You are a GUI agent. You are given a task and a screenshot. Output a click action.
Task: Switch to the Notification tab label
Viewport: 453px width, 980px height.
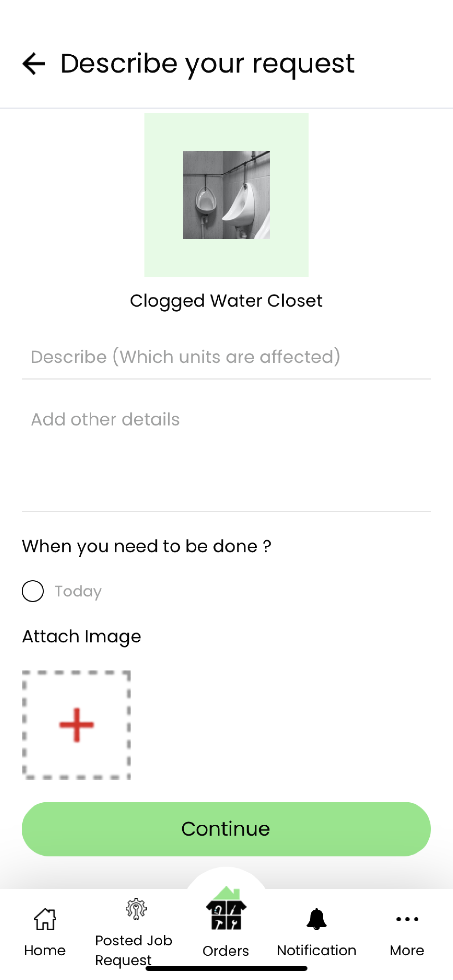[x=316, y=950]
